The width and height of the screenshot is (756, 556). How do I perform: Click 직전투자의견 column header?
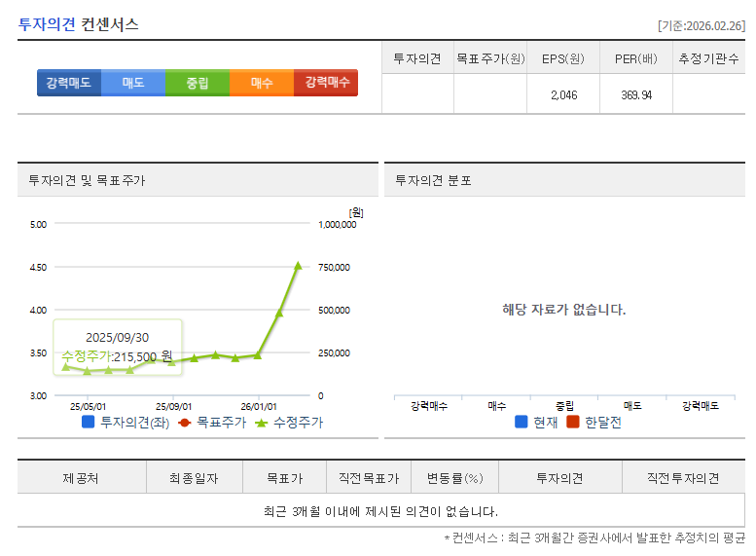tap(684, 478)
